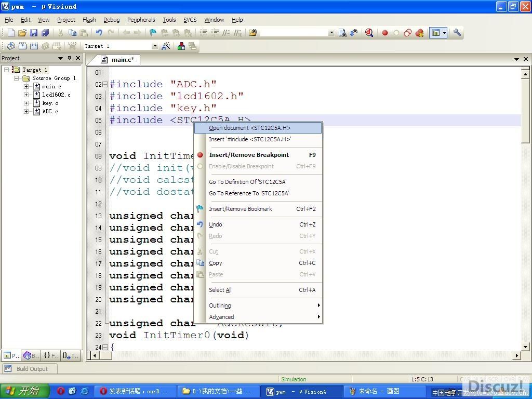Click the Windows Start button
Viewport: 532px width, 399px height.
click(x=24, y=391)
